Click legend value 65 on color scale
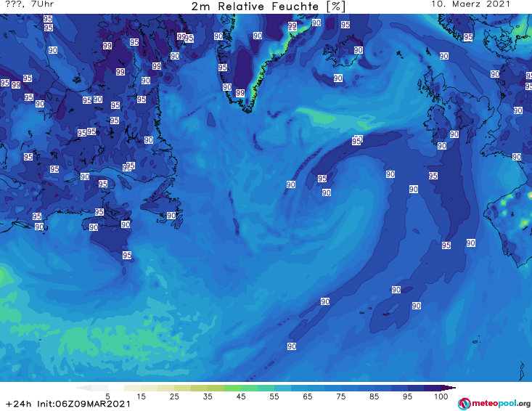Screen dimensions: 532x411 tap(308, 396)
